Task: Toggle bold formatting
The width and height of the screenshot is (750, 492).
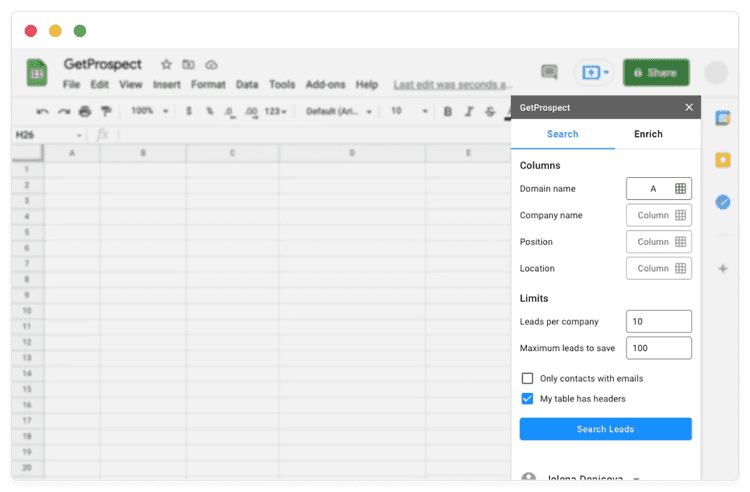Action: click(448, 111)
